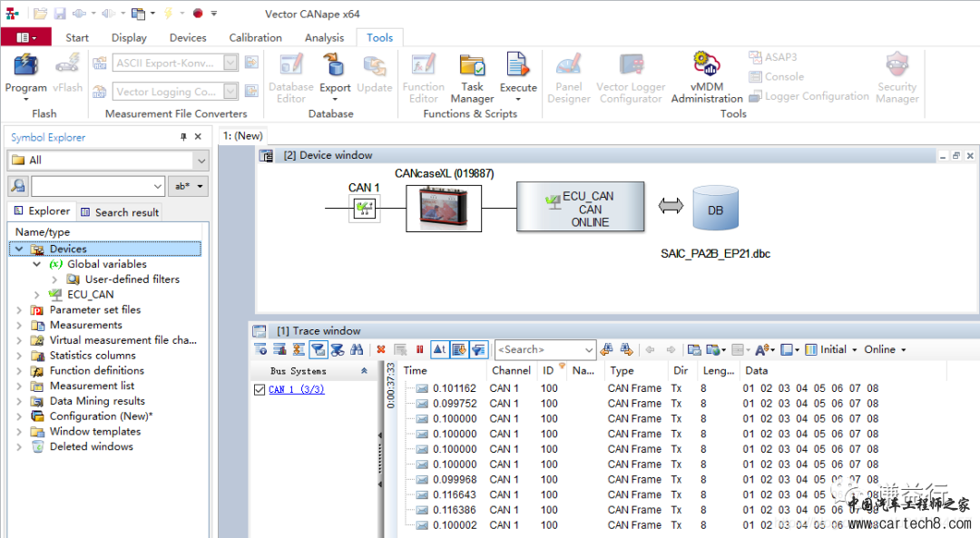This screenshot has width=980, height=538.
Task: Collapse the Global variables node
Action: point(37,264)
